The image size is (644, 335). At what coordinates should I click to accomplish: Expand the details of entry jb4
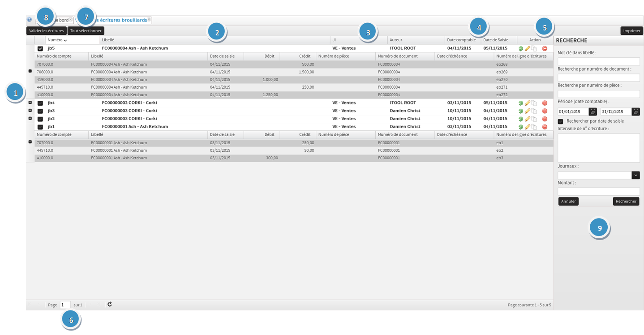pos(30,103)
